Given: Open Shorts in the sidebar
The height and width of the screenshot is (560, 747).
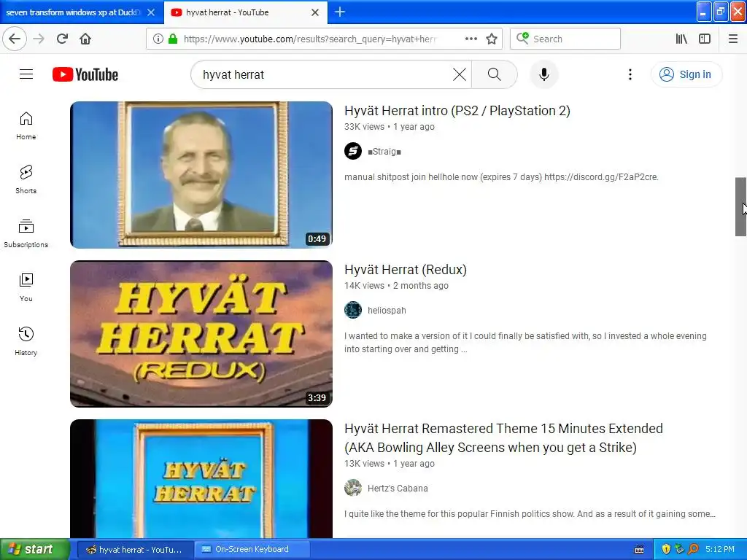Looking at the screenshot, I should (26, 179).
